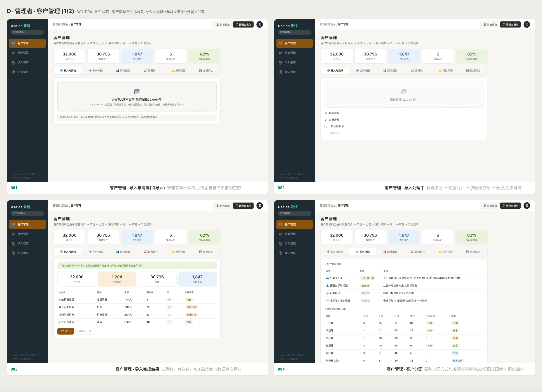The height and width of the screenshot is (392, 542).
Task: In frame D03, click the 画像引擎 sidebar icon
Action: click(13, 234)
